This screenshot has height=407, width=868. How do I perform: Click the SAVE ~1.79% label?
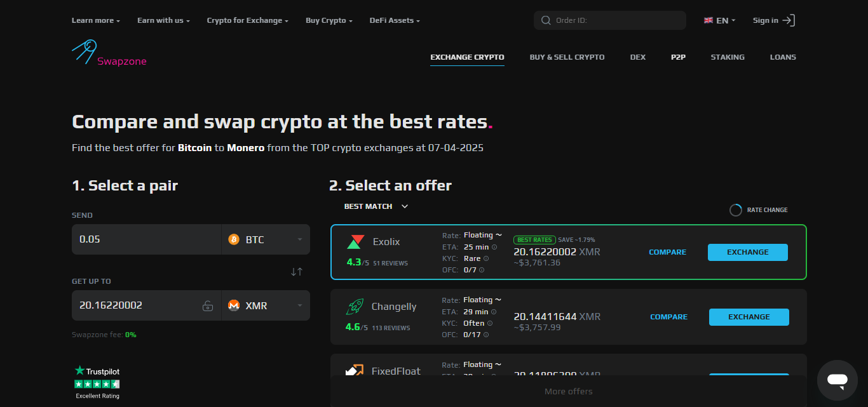click(x=576, y=240)
